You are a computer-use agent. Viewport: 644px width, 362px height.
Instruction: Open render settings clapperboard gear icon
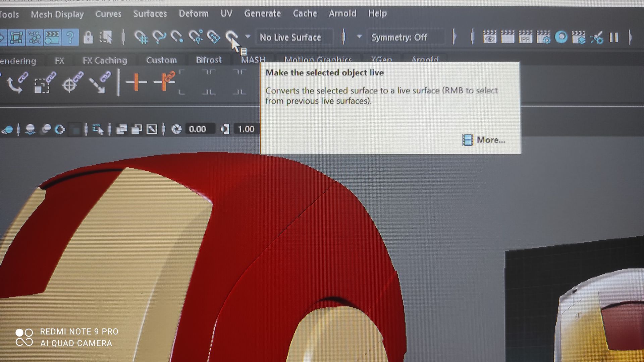point(543,37)
